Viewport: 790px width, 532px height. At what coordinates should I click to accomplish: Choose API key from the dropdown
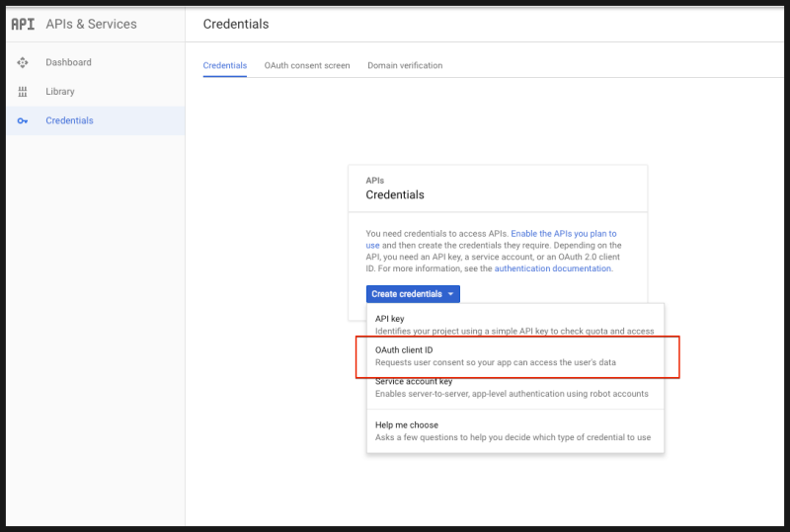point(389,319)
